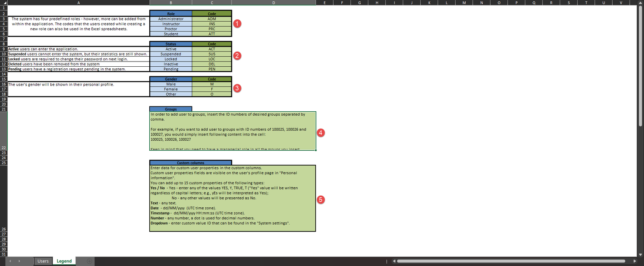Click the Administrator role cell
Image resolution: width=644 pixels, height=266 pixels.
[171, 19]
